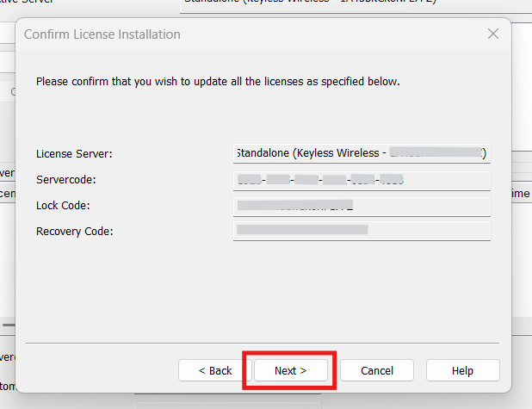
Task: Click the "Recovery Code:" label
Action: (74, 231)
